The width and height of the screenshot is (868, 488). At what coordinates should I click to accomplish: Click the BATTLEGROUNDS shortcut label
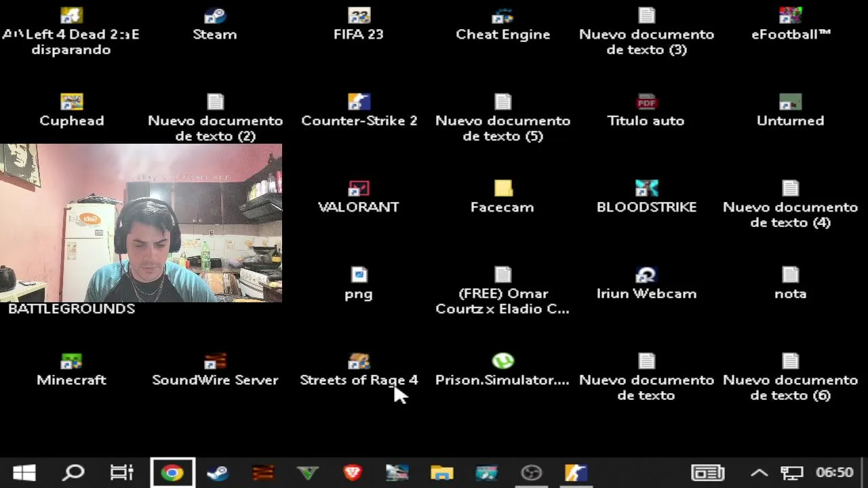(71, 309)
